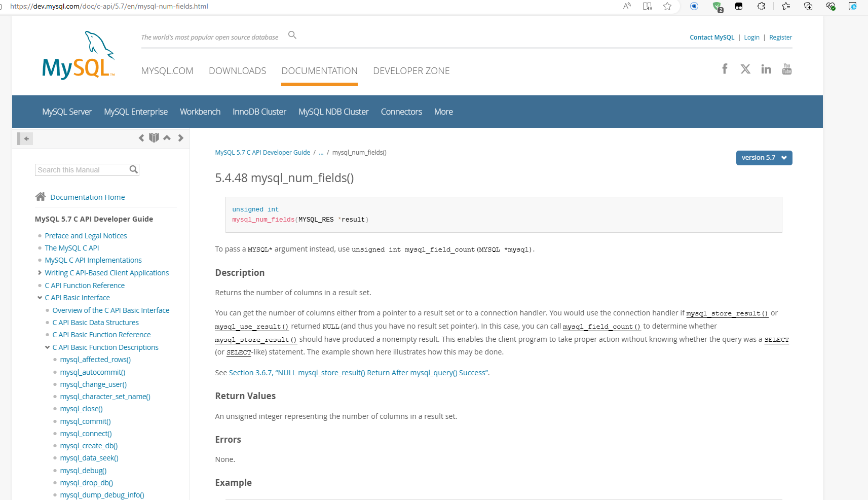Viewport: 868px width, 500px height.
Task: Expand breadcrumb ellipsis link
Action: pos(321,152)
